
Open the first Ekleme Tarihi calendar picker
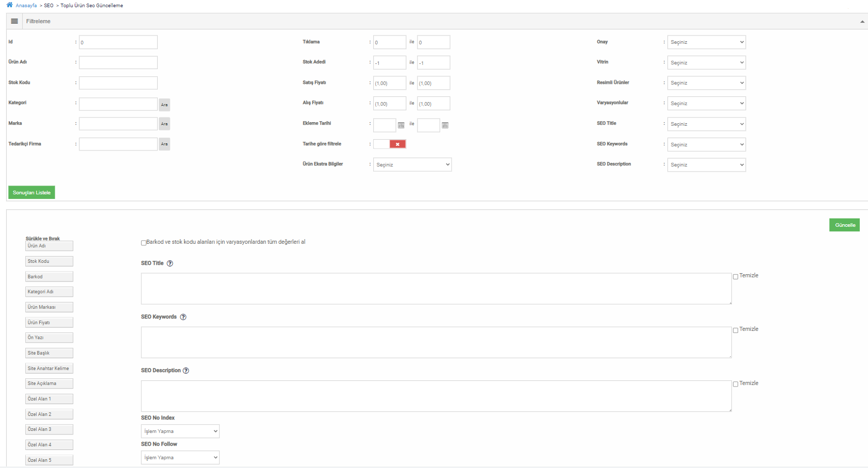pyautogui.click(x=401, y=125)
